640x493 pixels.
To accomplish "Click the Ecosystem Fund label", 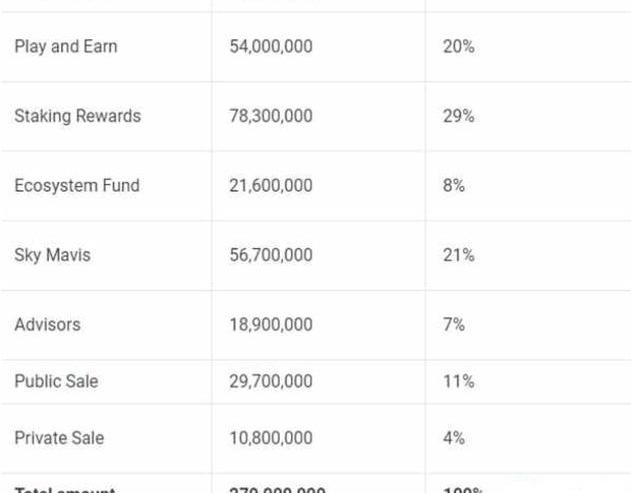I will tap(77, 185).
